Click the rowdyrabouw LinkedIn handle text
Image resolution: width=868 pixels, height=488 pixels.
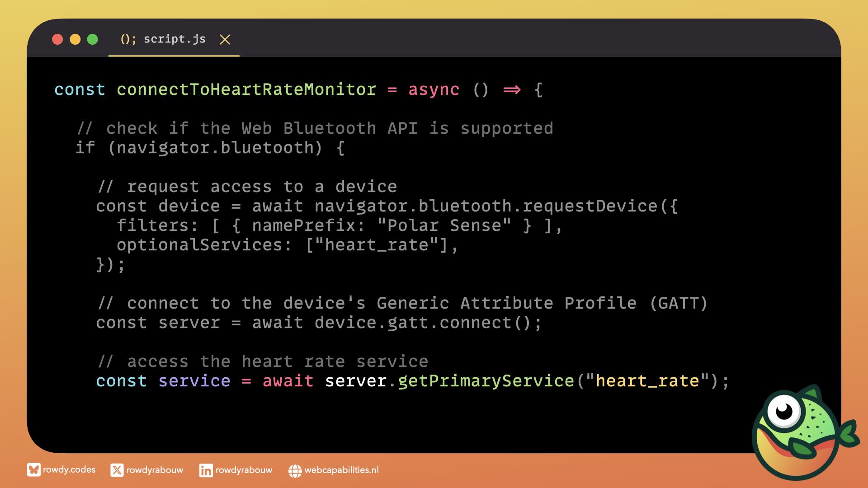click(244, 470)
